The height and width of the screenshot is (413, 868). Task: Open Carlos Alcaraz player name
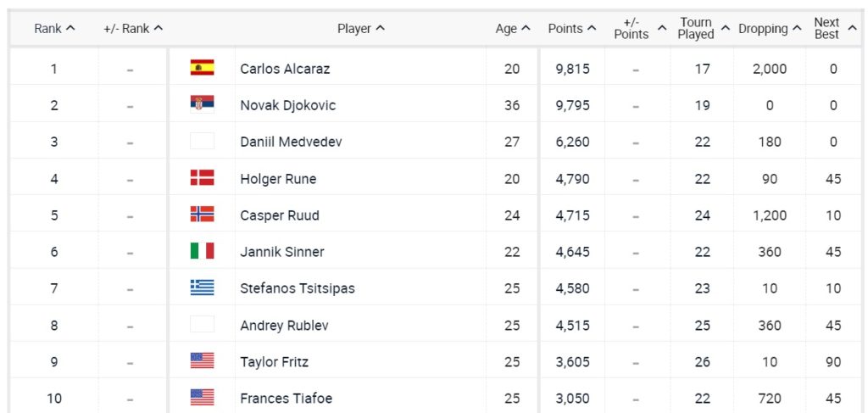click(285, 69)
